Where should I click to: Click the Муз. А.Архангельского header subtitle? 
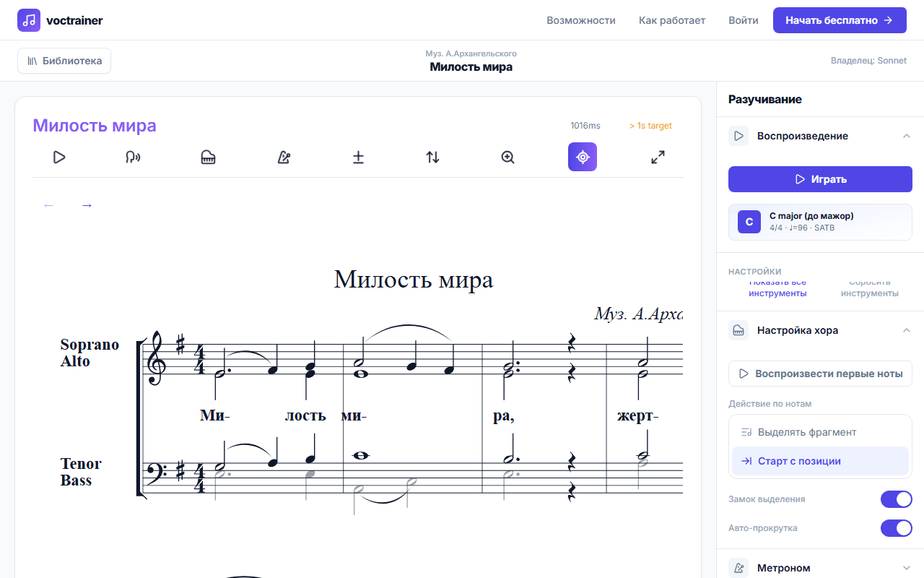click(x=471, y=53)
